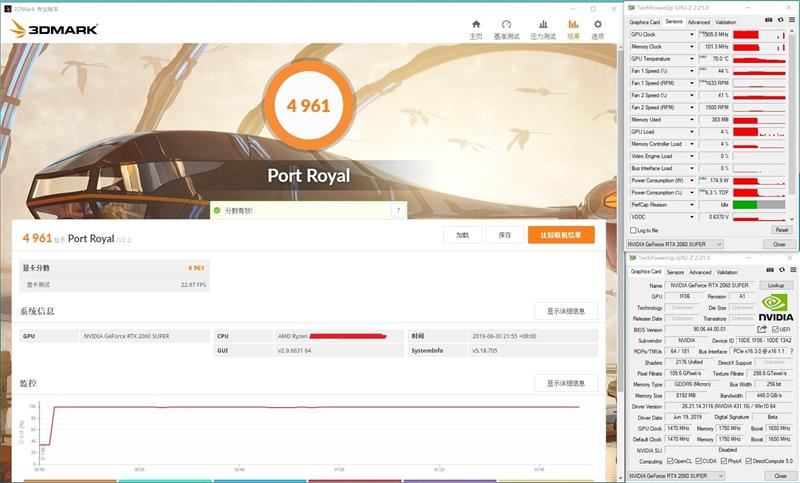Click the question mark beside the valid score message
The width and height of the screenshot is (800, 483).
pyautogui.click(x=398, y=210)
